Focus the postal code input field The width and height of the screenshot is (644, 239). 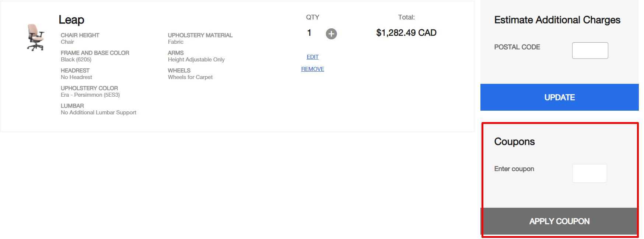pyautogui.click(x=590, y=50)
